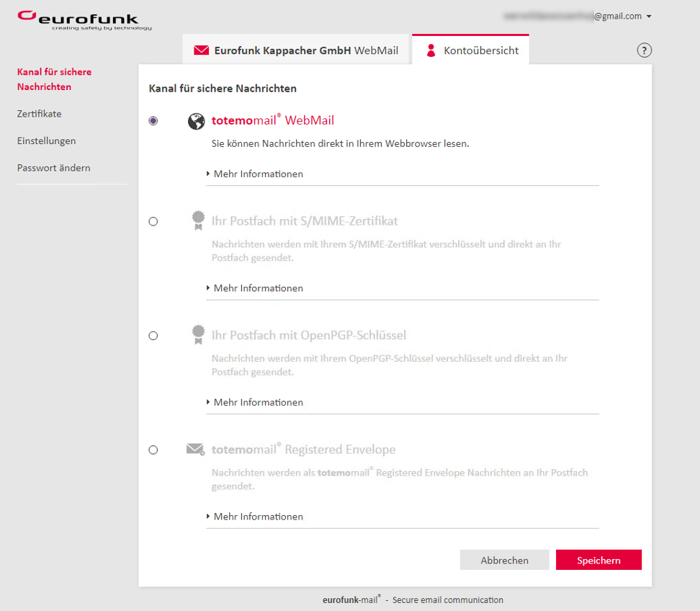Select the S/MIME-Zertifikat radio button
This screenshot has width=700, height=611.
[153, 221]
